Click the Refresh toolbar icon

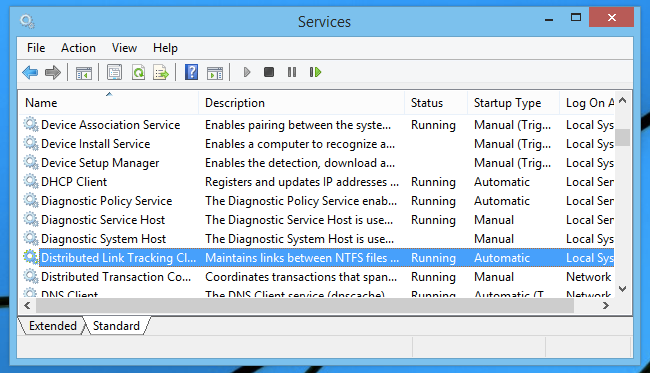138,73
